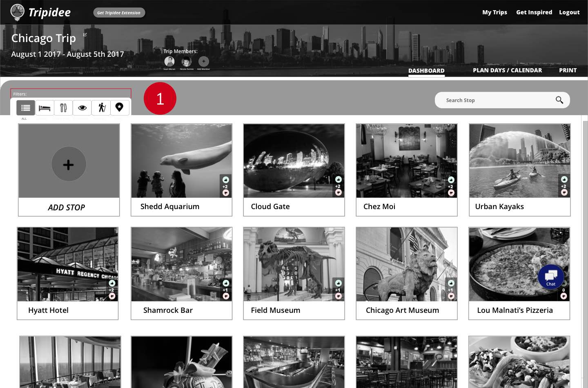Screen dimensions: 588x388
Task: Open the Urban Kayaks title link
Action: [499, 207]
